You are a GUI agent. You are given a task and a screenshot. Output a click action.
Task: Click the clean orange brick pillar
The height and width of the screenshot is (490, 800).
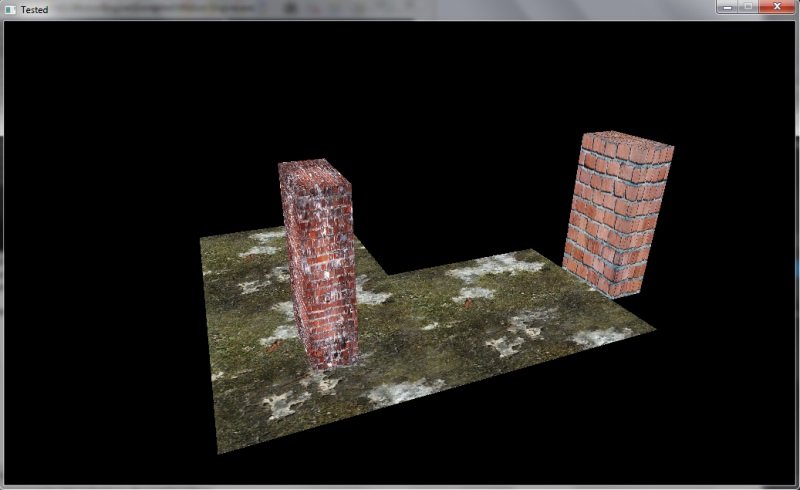click(x=617, y=214)
